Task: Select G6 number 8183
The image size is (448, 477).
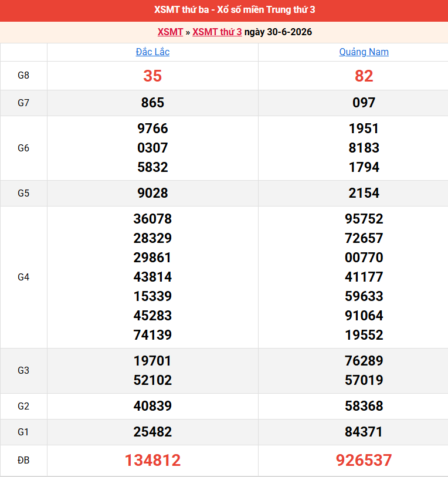Action: (x=364, y=148)
